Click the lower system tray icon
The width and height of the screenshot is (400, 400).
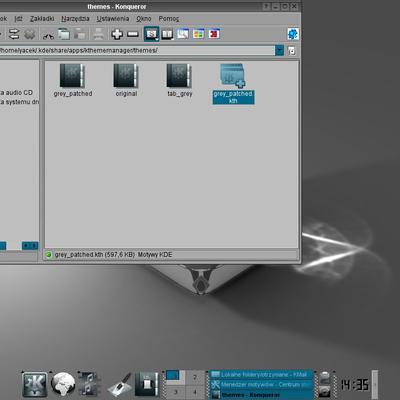point(324,391)
